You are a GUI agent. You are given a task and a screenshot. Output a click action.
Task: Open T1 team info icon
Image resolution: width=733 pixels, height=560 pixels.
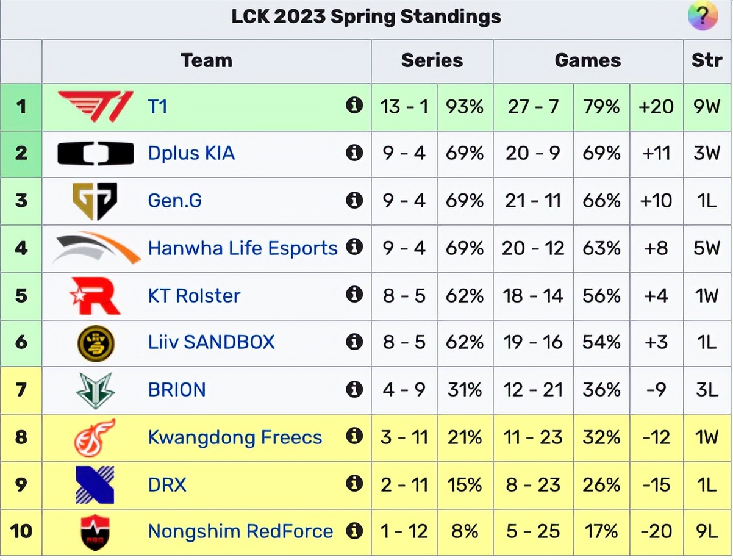pyautogui.click(x=354, y=106)
